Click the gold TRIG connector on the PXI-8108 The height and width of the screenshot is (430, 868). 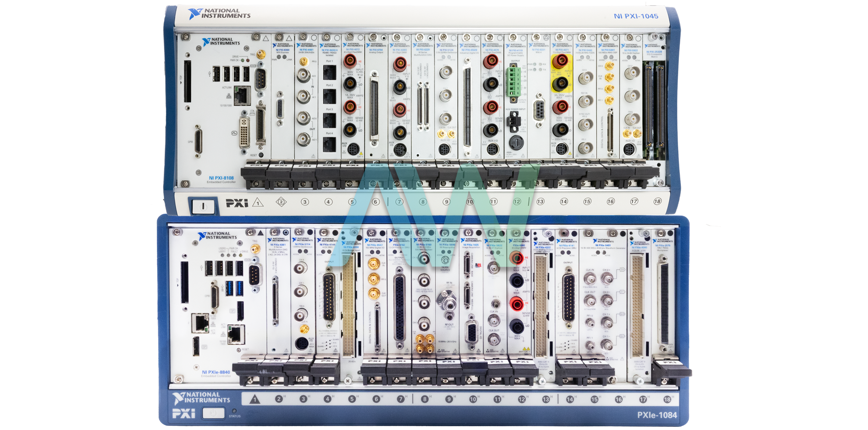tap(261, 55)
